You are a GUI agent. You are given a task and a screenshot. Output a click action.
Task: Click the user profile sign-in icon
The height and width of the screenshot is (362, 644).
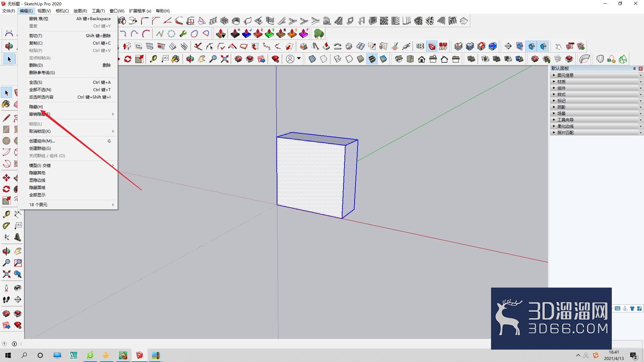coord(290,59)
